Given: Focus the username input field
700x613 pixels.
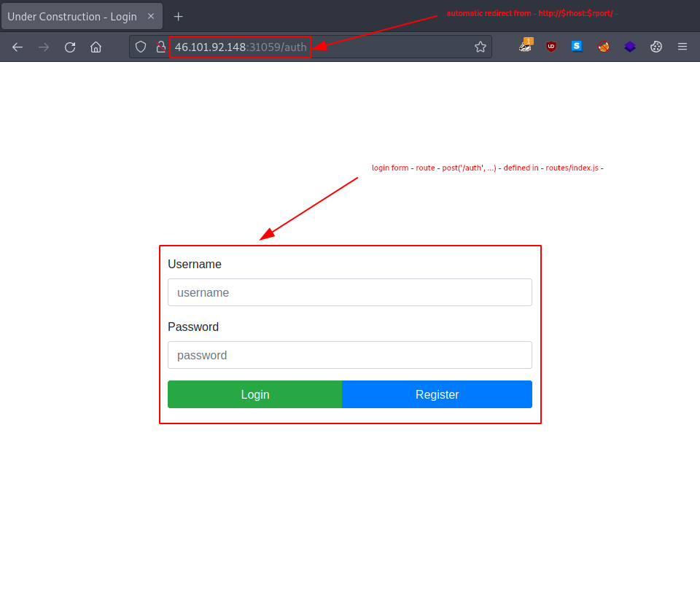Looking at the screenshot, I should [x=350, y=292].
